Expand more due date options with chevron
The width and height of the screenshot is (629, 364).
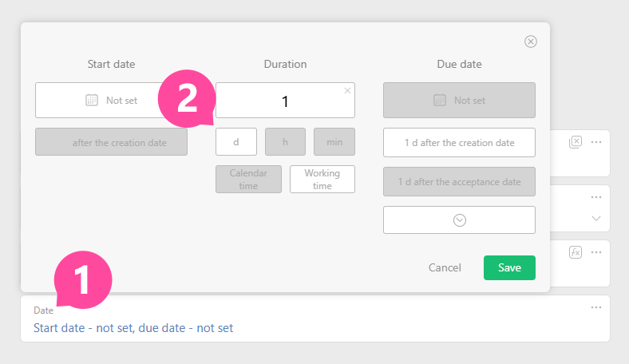pos(459,220)
